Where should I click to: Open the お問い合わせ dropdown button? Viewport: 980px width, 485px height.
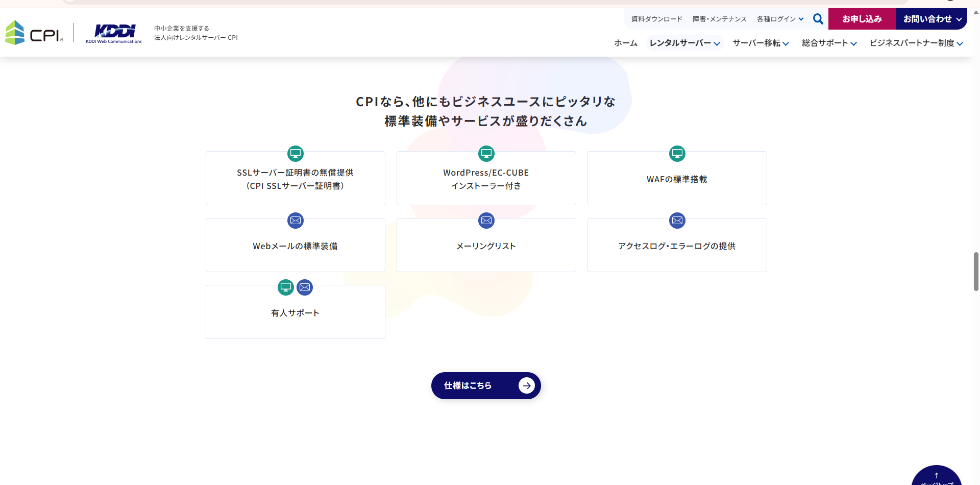pos(932,19)
